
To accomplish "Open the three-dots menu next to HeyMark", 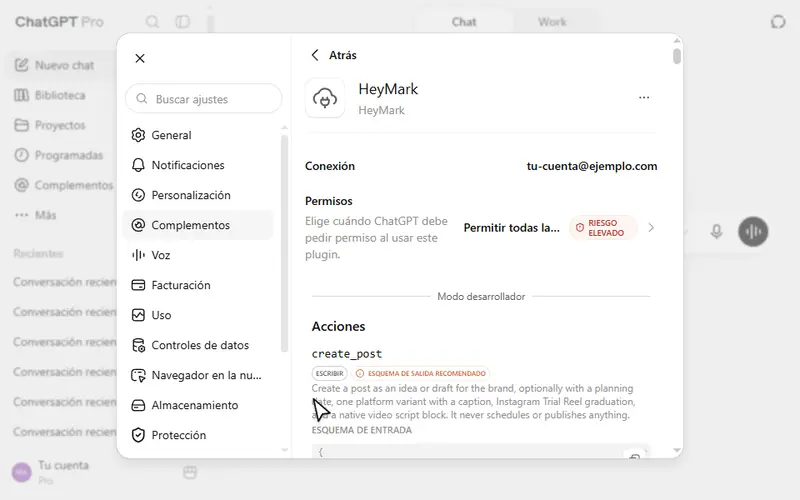I will [x=644, y=97].
